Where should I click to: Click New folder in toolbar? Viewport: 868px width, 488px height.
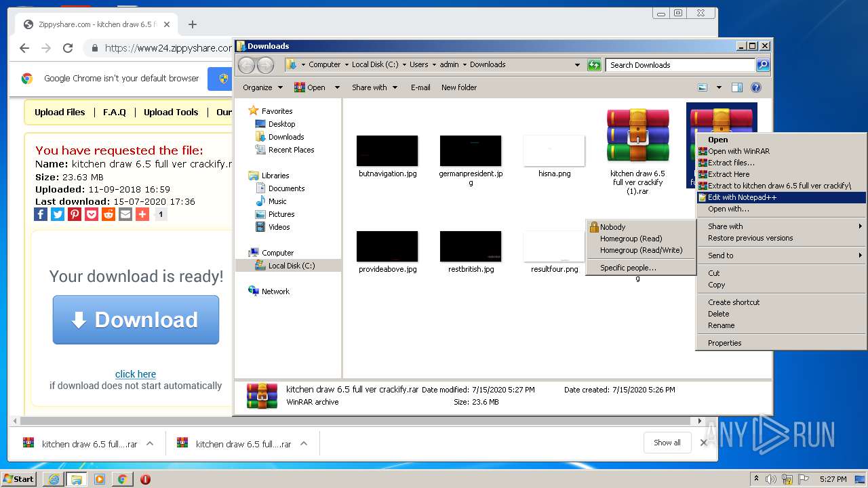tap(459, 87)
